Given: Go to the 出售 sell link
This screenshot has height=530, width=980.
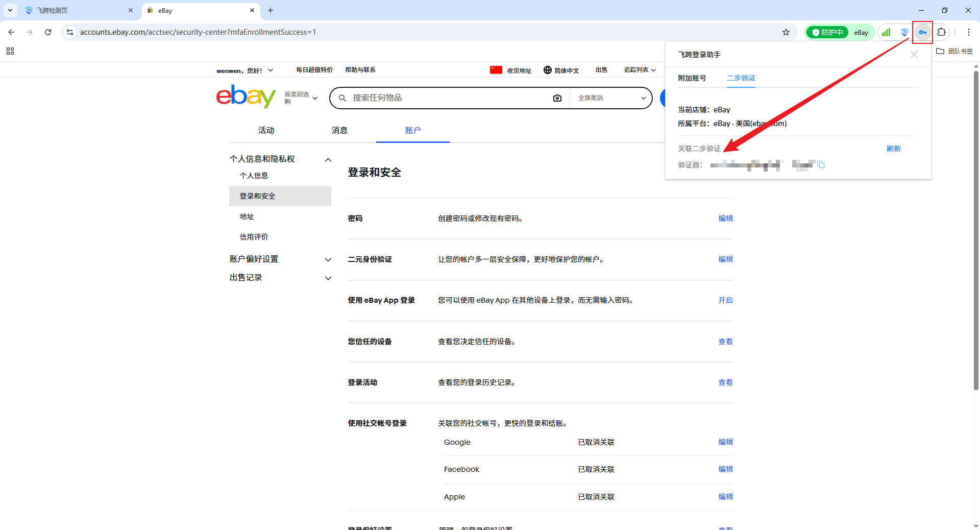Looking at the screenshot, I should [x=601, y=70].
